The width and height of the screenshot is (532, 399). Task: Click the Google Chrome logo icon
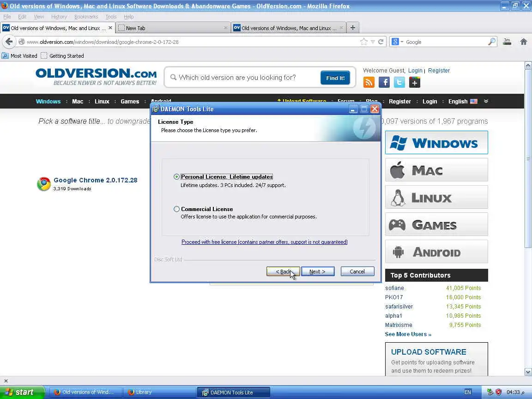[44, 184]
